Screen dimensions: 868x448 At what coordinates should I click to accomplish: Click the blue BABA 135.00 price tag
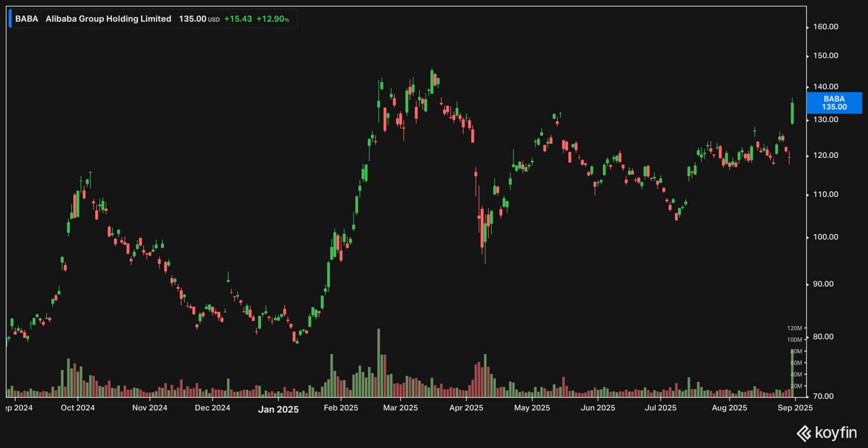click(834, 103)
